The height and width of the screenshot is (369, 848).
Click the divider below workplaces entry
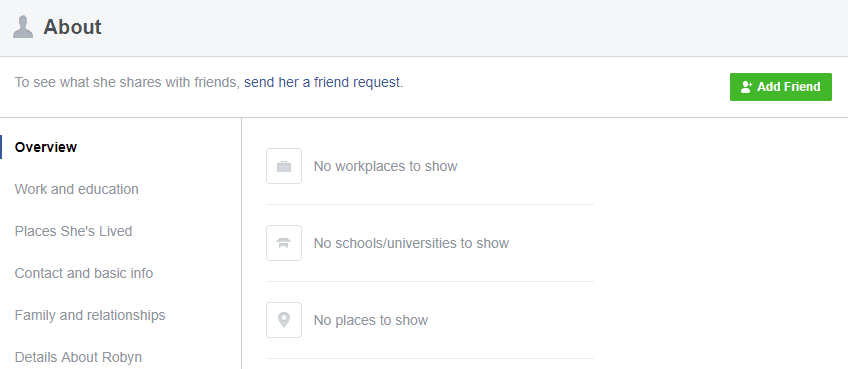click(430, 205)
